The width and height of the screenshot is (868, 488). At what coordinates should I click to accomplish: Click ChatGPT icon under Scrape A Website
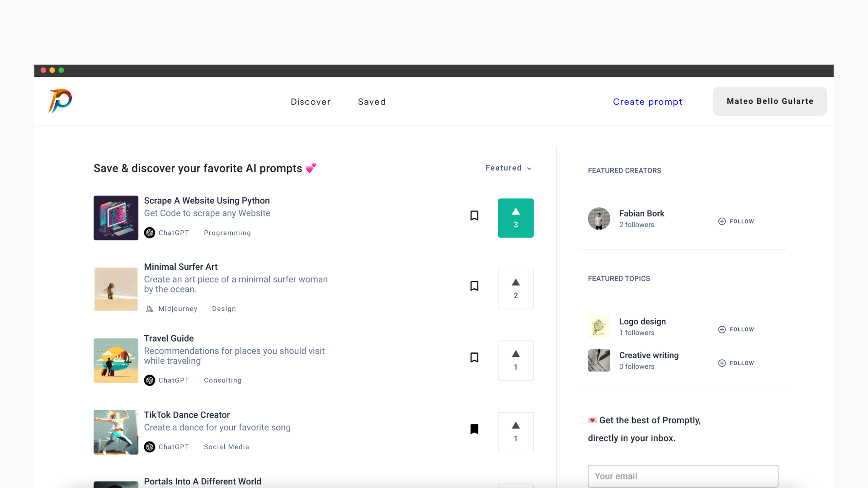coord(150,233)
